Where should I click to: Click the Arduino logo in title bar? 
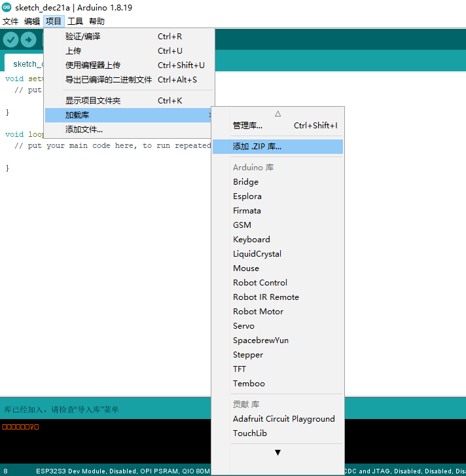pyautogui.click(x=7, y=7)
